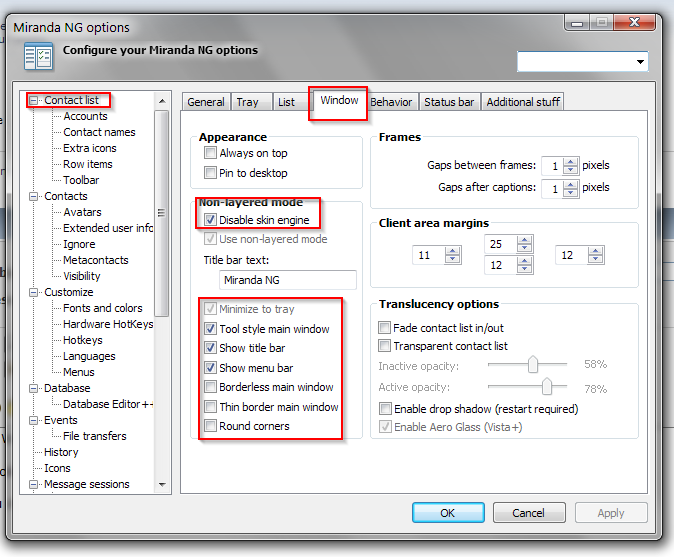
Task: Click the Cancel button
Action: click(x=529, y=513)
